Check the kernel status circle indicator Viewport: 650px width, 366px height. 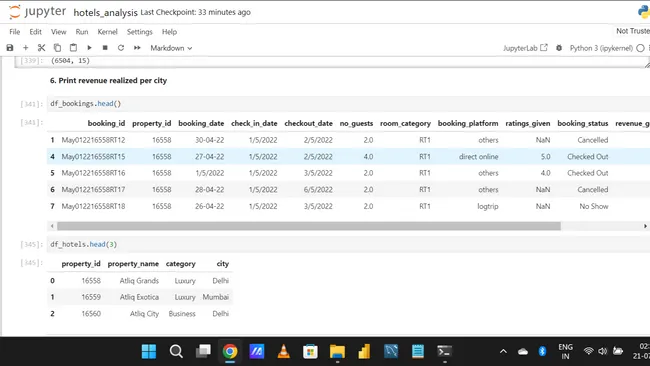[640, 48]
